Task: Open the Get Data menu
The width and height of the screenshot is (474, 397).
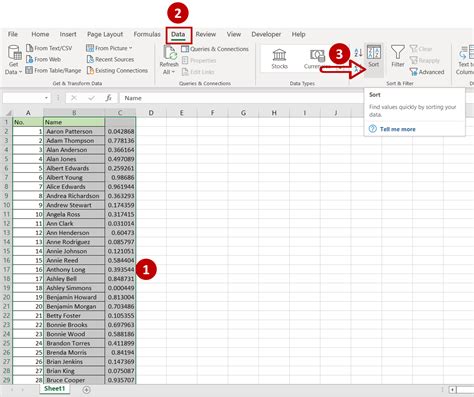Action: pyautogui.click(x=14, y=60)
